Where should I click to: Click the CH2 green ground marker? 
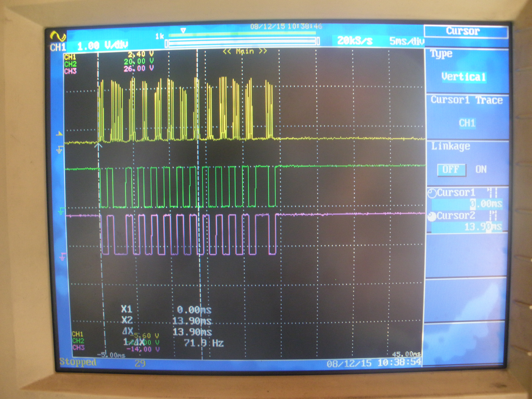(x=61, y=211)
